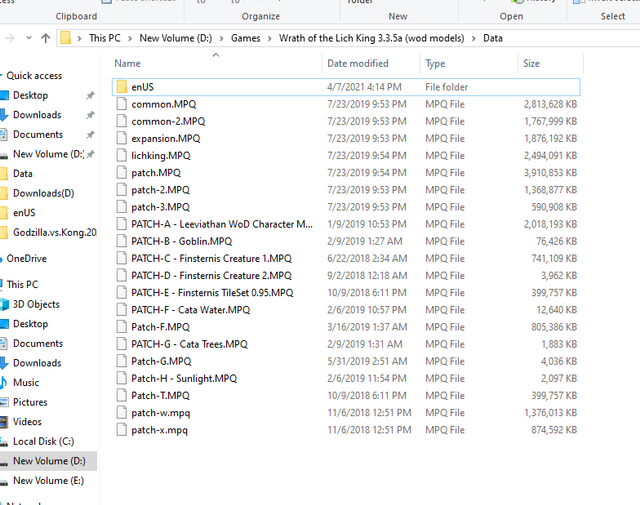Select New Volume (E:) in navigation pane
This screenshot has height=505, width=640.
(x=48, y=481)
